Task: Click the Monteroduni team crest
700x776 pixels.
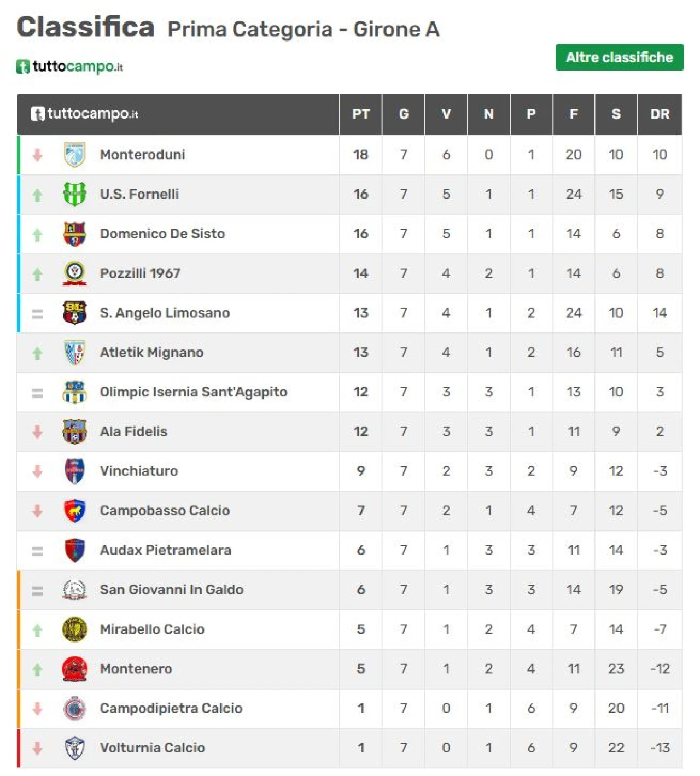Action: pos(74,155)
